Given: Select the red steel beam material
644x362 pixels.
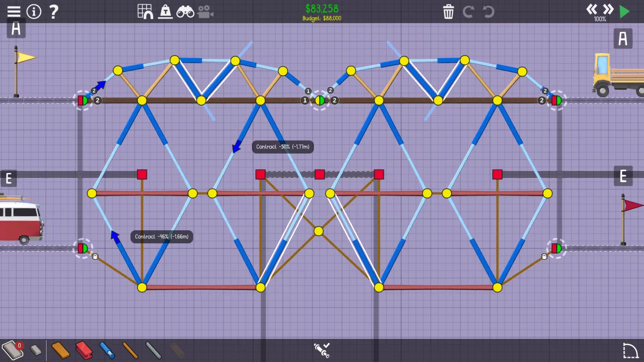Looking at the screenshot, I should (84, 350).
